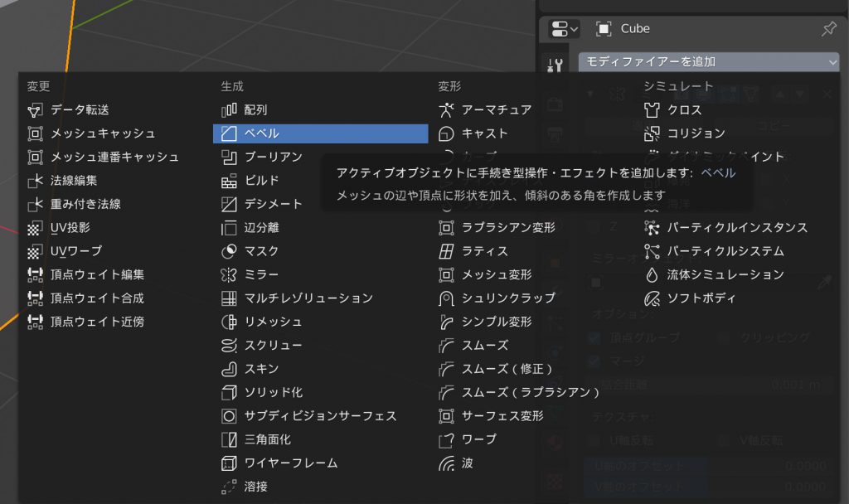Click the クロス cloth icon
The width and height of the screenshot is (849, 504).
point(652,110)
